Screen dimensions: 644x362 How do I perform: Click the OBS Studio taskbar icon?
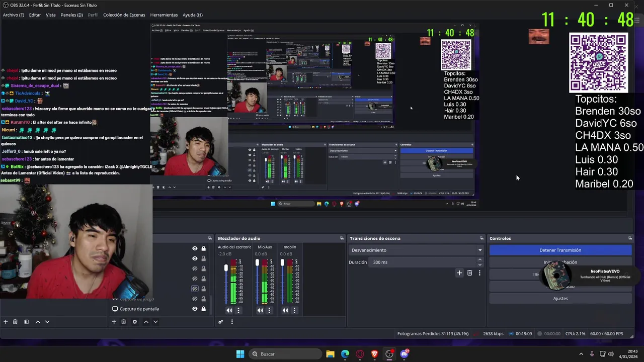tap(389, 354)
